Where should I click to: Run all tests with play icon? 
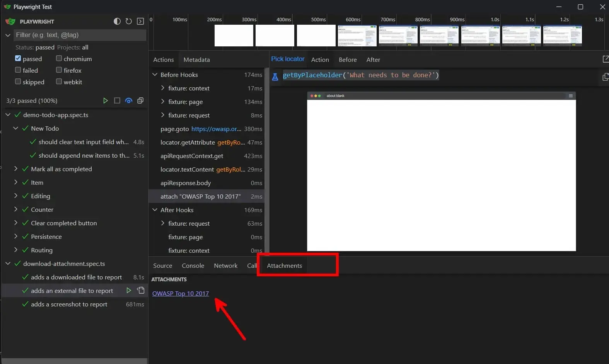tap(105, 100)
